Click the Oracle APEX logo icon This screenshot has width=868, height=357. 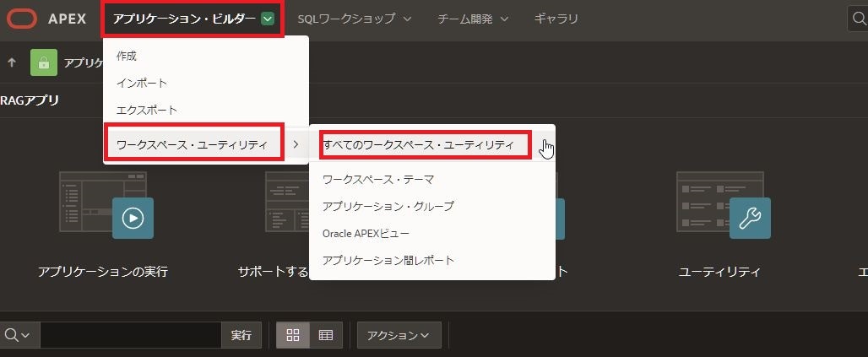click(x=22, y=19)
